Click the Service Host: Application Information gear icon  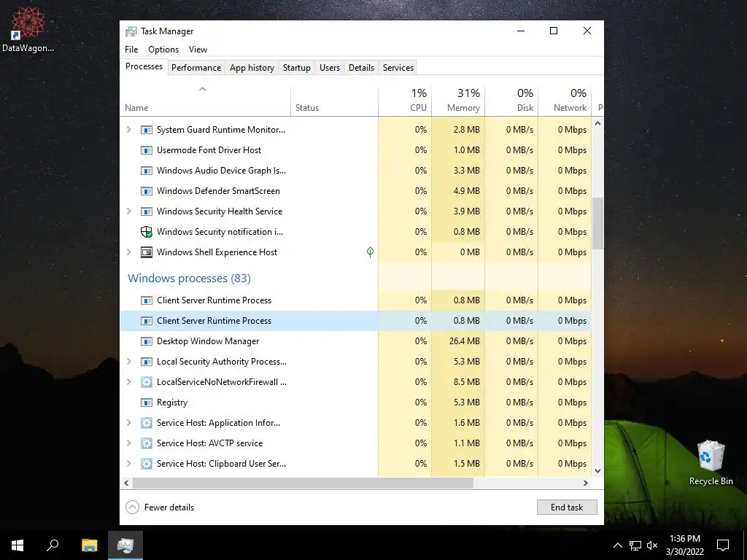[146, 423]
